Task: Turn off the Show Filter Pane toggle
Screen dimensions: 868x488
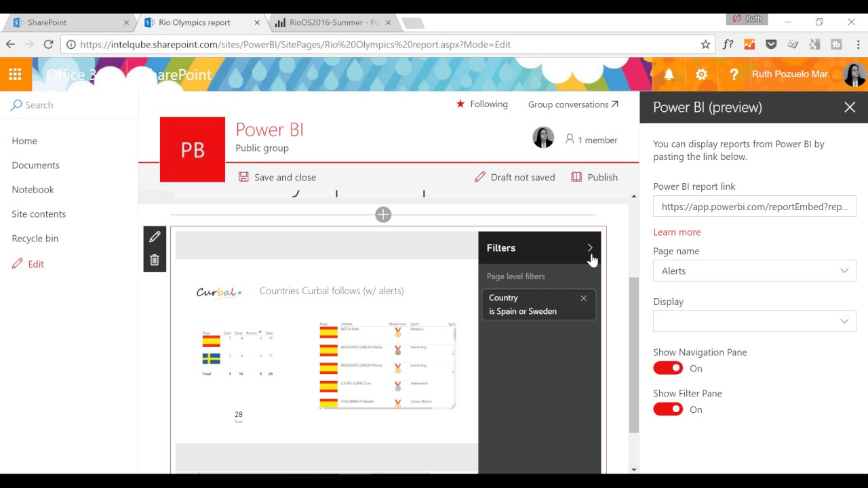Action: click(x=668, y=409)
